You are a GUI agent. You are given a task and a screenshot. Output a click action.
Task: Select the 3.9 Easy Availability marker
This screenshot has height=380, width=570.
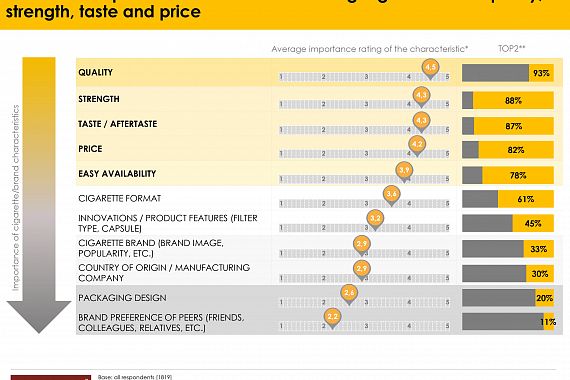point(404,172)
